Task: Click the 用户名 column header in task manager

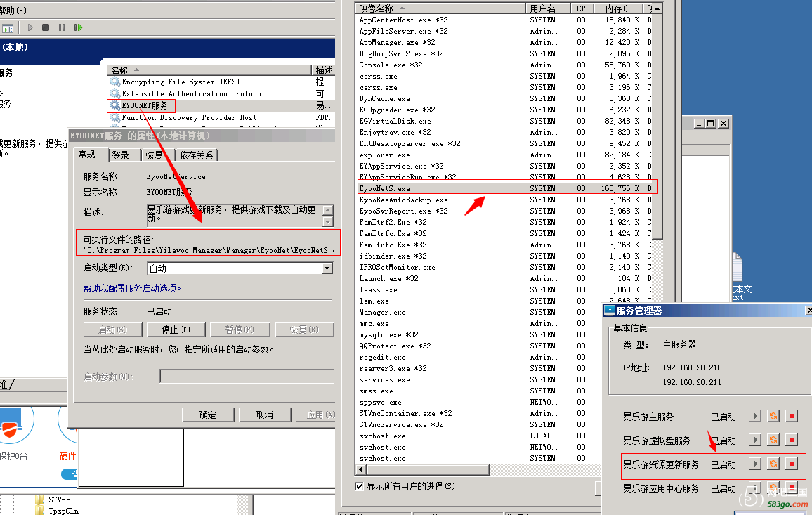Action: (548, 8)
